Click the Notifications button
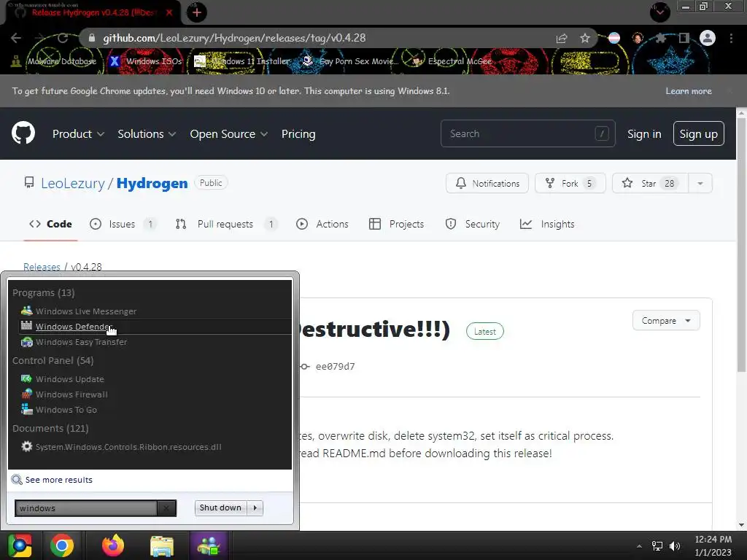The height and width of the screenshot is (560, 747). (x=487, y=183)
